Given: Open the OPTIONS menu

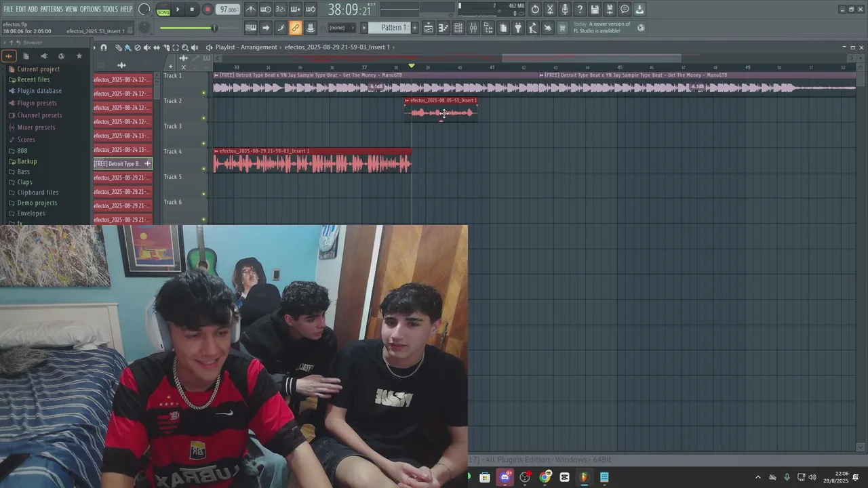Looking at the screenshot, I should [x=90, y=9].
